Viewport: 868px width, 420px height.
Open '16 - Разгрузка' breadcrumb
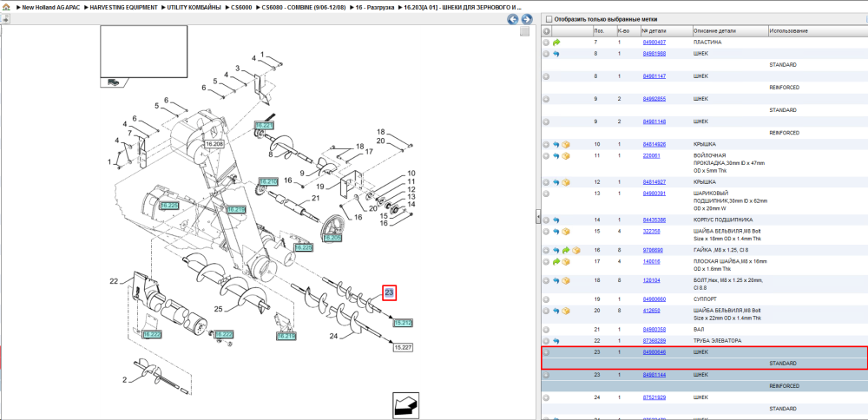(x=375, y=8)
